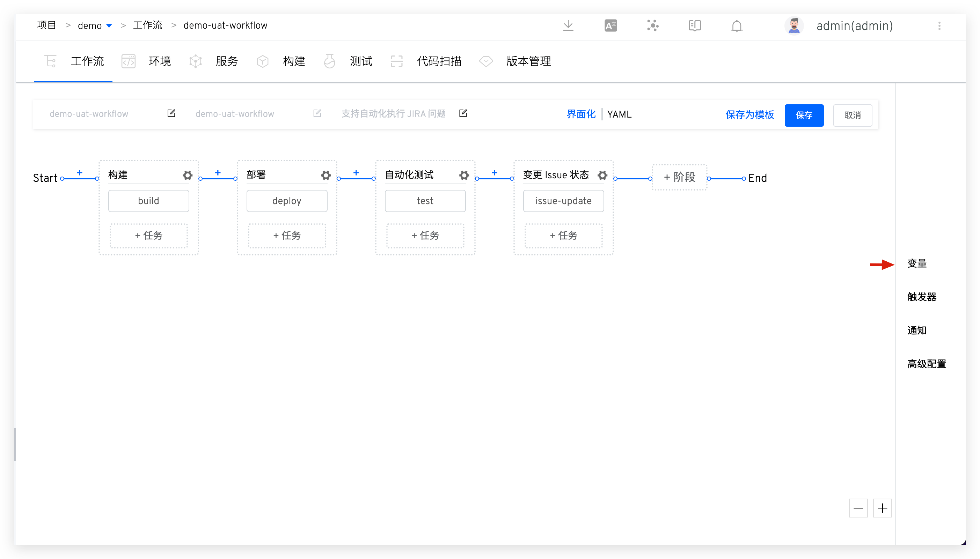Switch to YAML editing mode
Viewport: 980px width, 559px height.
click(x=619, y=114)
